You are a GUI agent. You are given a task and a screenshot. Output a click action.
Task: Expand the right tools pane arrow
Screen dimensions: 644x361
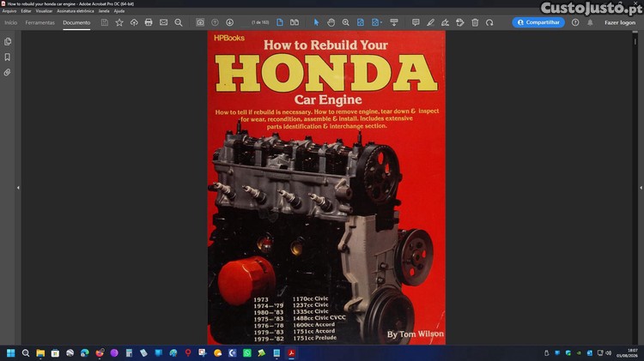[x=641, y=188]
